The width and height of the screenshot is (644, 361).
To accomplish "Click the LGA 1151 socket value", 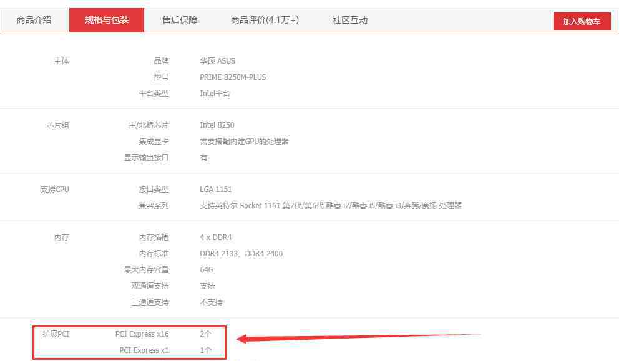I will tap(216, 190).
